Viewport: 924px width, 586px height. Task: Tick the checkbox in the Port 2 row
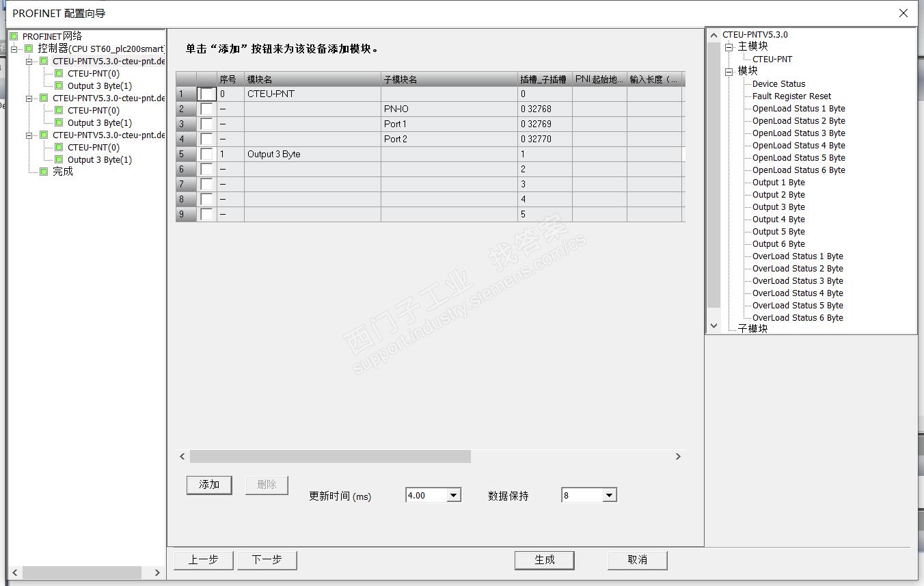pyautogui.click(x=206, y=139)
